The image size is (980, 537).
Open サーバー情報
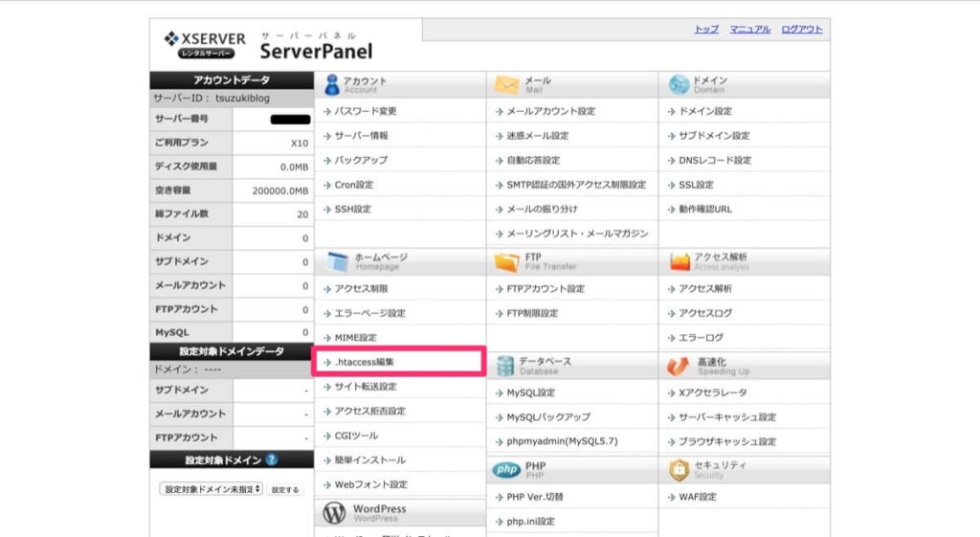coord(361,135)
